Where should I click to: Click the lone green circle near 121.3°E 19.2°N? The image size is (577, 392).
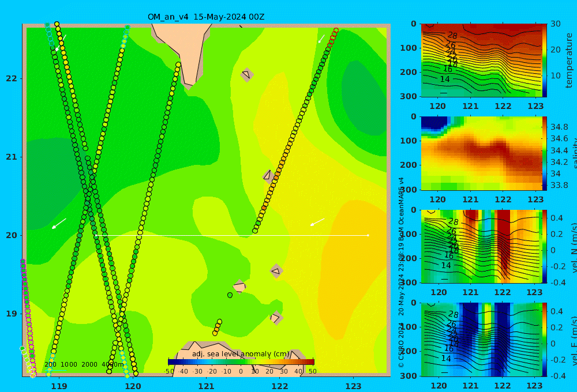(x=230, y=295)
